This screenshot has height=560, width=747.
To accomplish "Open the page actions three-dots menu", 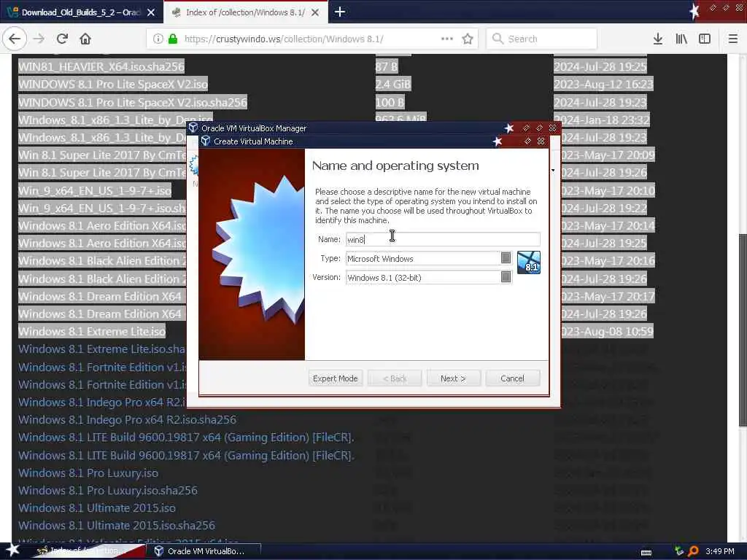I will 447,39.
